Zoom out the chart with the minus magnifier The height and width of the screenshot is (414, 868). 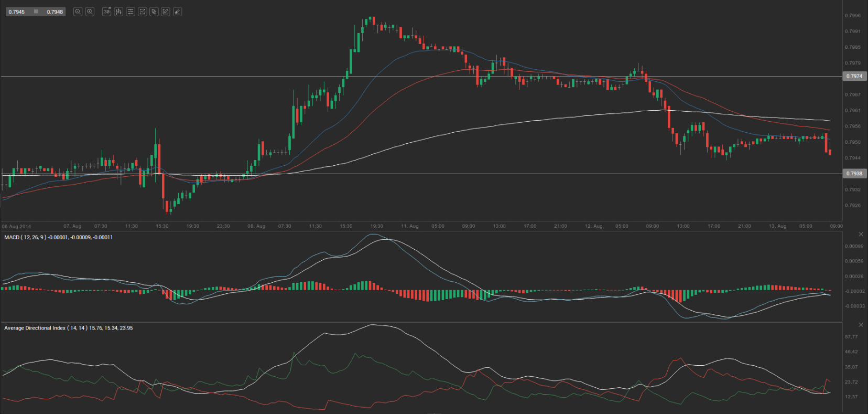[78, 12]
